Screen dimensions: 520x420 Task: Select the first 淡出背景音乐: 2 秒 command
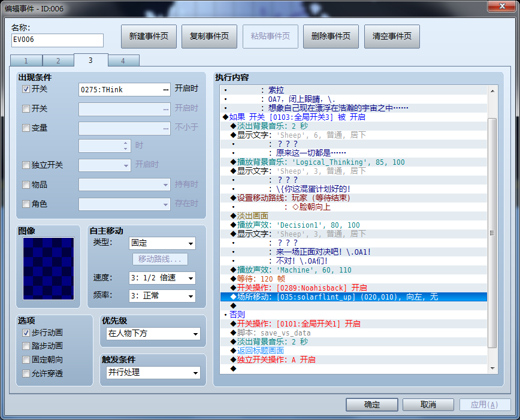click(353, 126)
